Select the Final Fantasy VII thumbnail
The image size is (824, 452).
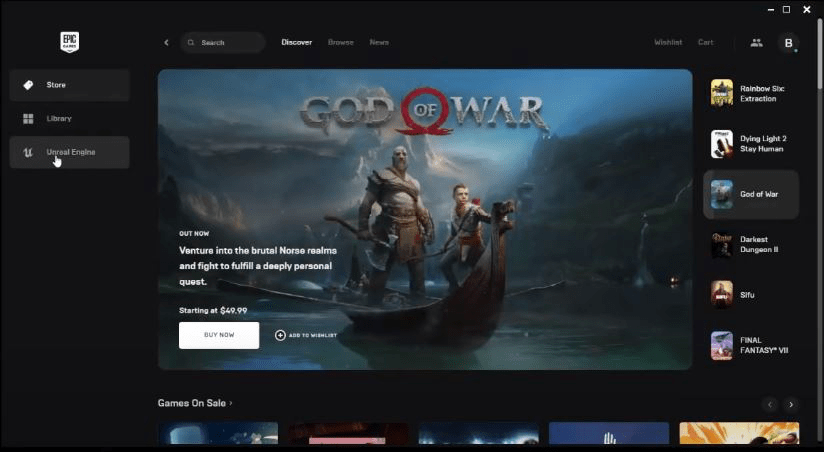point(722,345)
